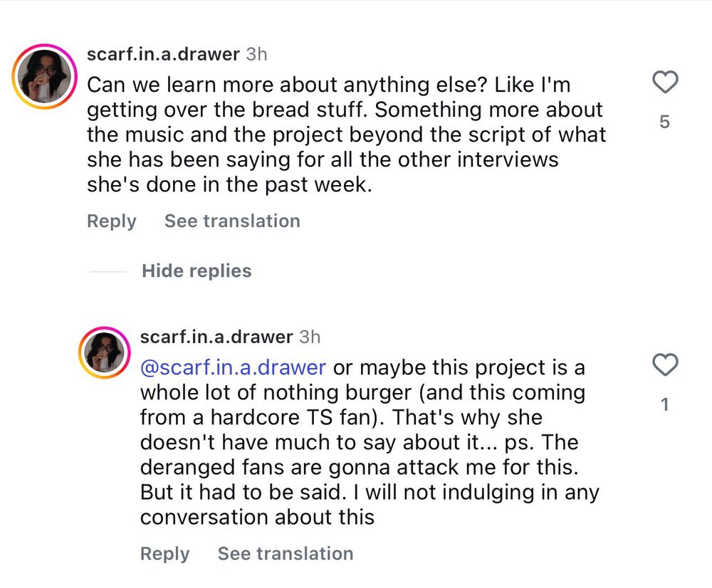
Task: Open username scarf.in.a.drawer on nested reply
Action: [x=216, y=336]
